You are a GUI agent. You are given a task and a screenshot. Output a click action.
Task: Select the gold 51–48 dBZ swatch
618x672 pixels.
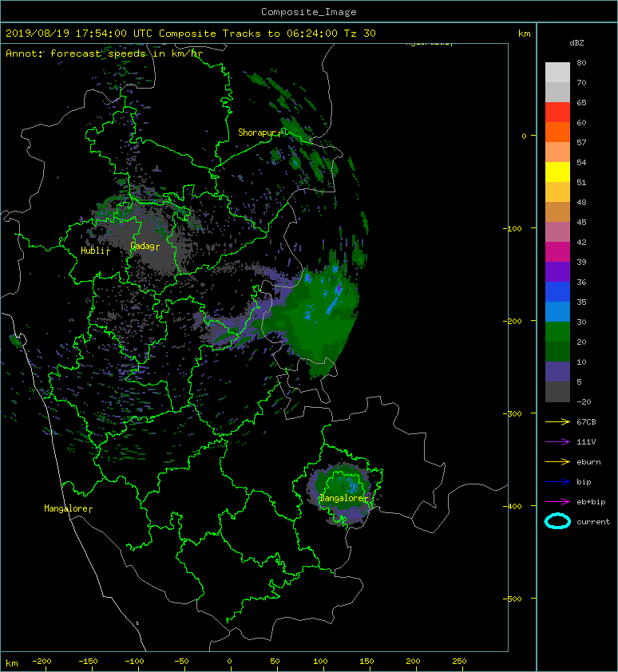[x=557, y=192]
